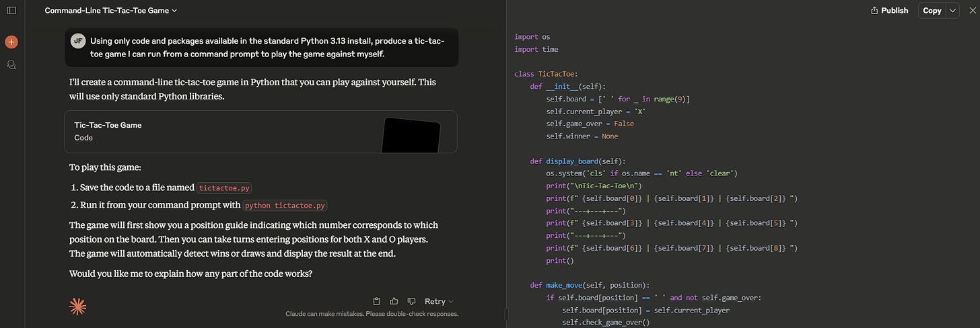
Task: Click the 'def make_move(self, position):' line
Action: [590, 285]
